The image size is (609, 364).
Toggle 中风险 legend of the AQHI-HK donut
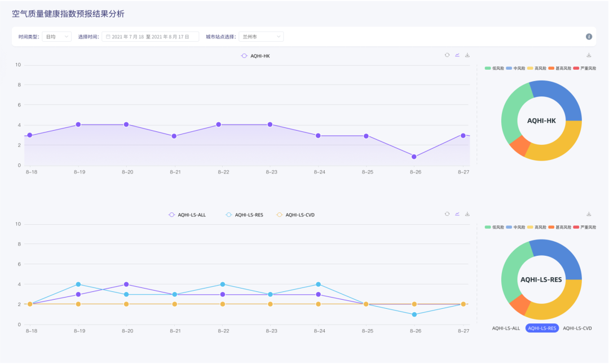pyautogui.click(x=515, y=68)
